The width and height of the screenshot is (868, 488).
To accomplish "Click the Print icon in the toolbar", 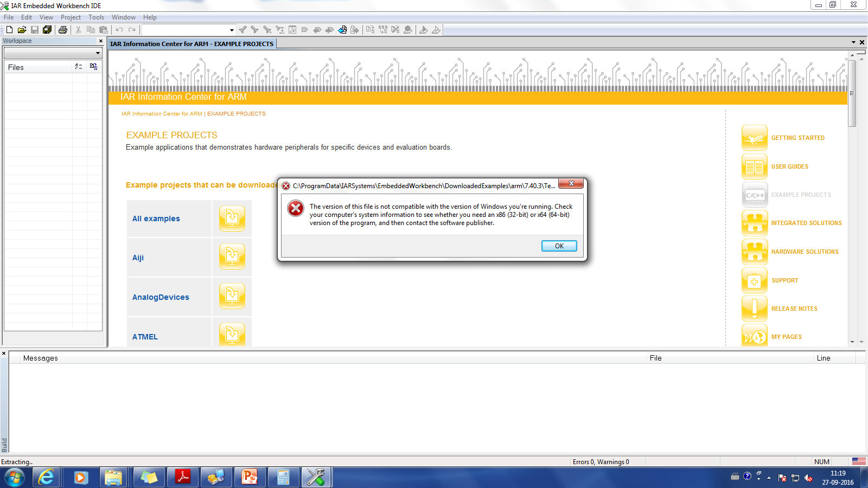I will (63, 30).
